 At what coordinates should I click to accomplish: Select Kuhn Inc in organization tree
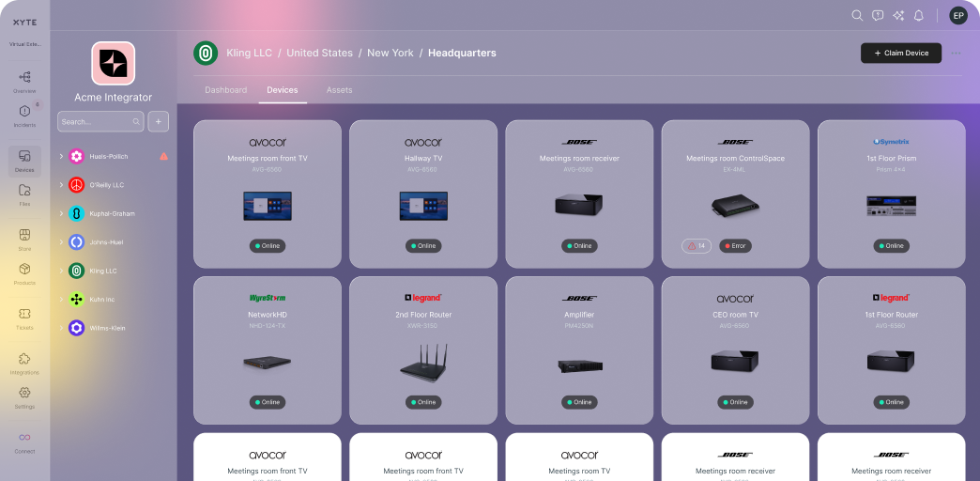pyautogui.click(x=102, y=300)
